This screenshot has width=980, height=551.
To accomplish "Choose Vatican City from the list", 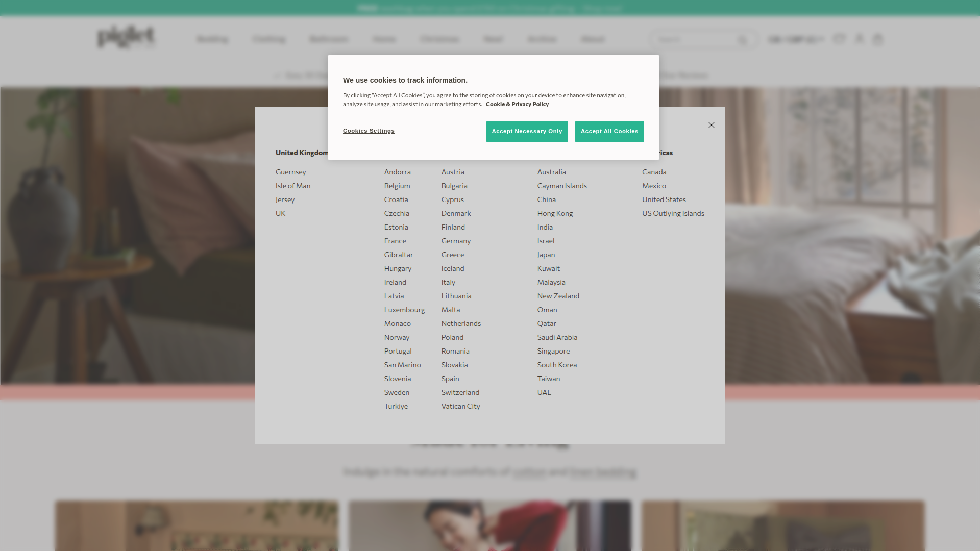I will pos(460,406).
